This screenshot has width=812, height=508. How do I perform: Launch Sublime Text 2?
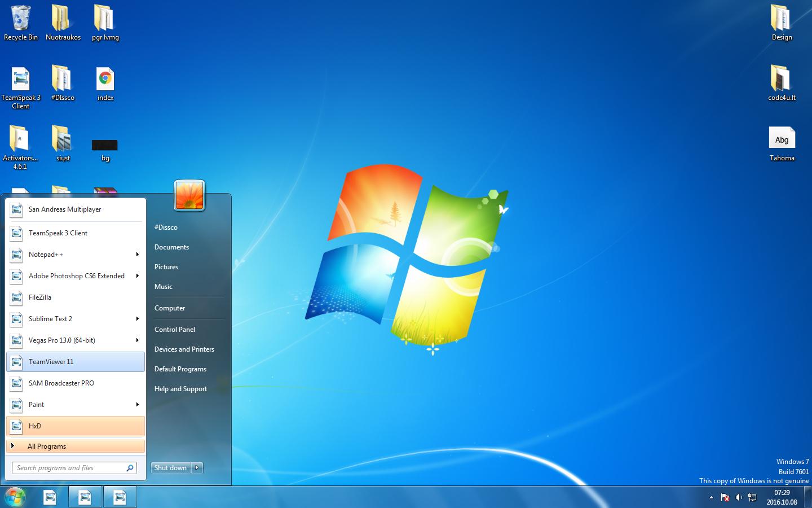(76, 319)
